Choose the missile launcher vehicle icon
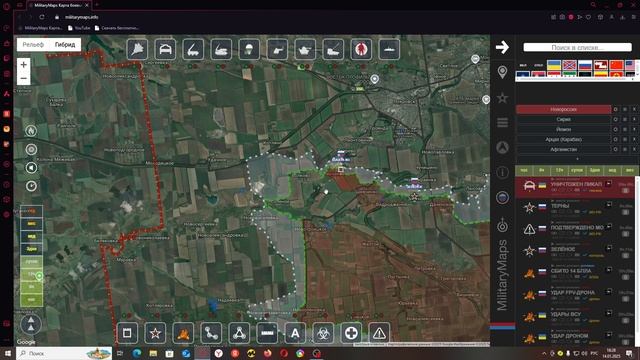This screenshot has height=360, width=640. click(193, 49)
